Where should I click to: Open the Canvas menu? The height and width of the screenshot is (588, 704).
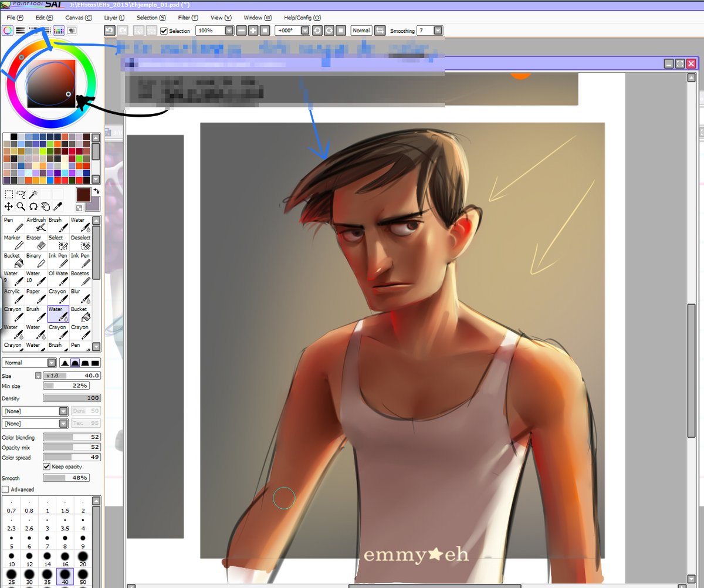[79, 18]
